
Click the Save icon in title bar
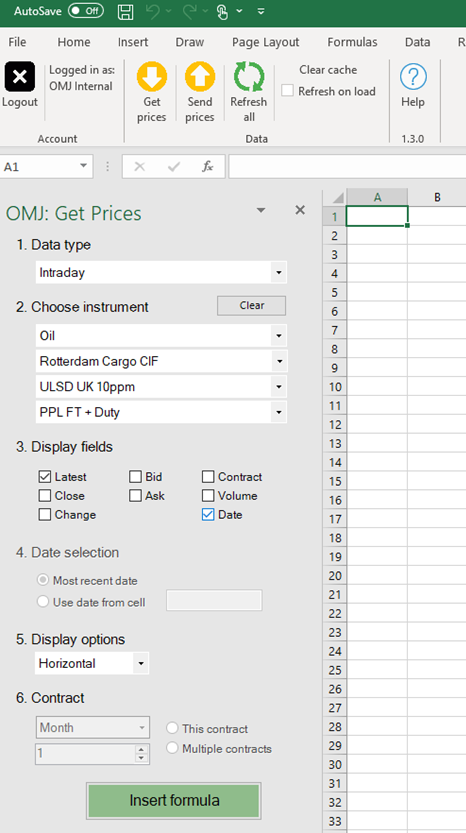125,11
